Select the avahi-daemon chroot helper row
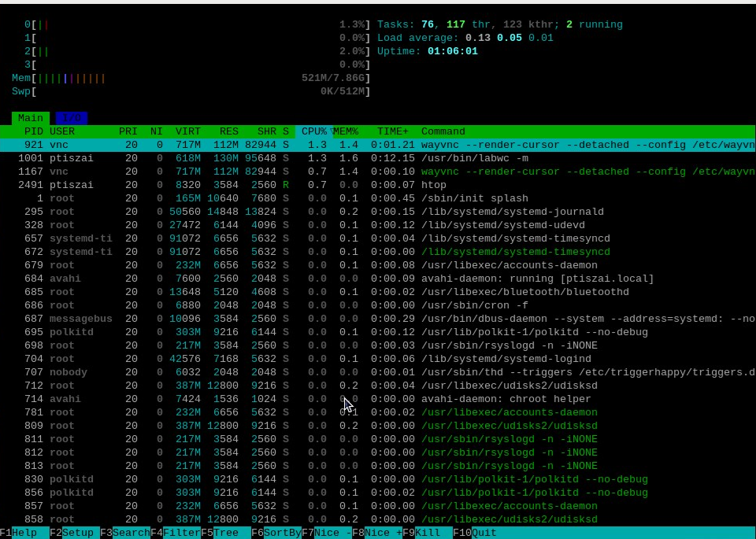Image resolution: width=756 pixels, height=539 pixels. coord(378,399)
